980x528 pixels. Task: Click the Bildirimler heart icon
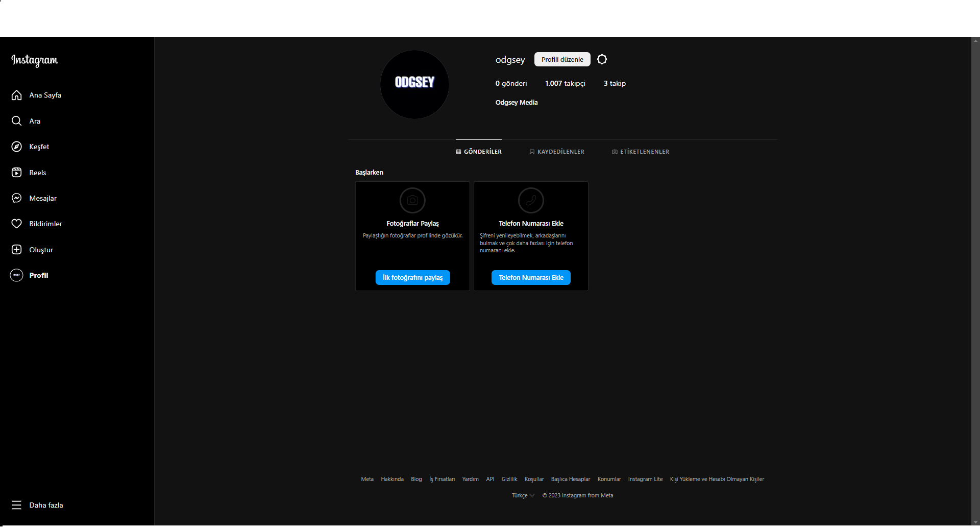tap(17, 224)
